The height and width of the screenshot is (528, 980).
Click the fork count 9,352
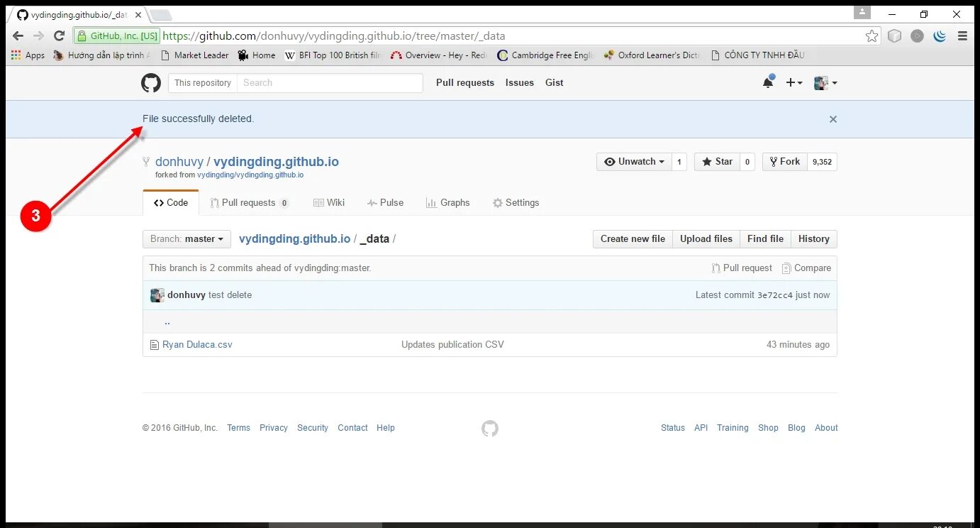(x=822, y=162)
